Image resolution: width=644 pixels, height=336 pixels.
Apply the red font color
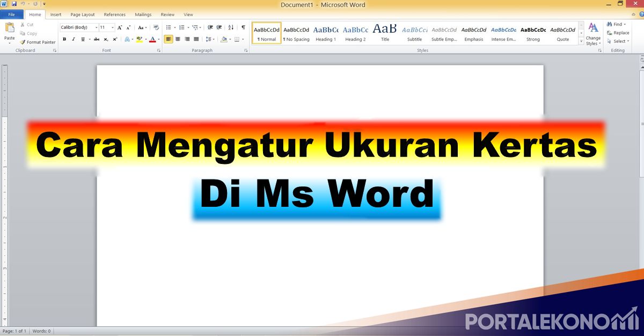pos(152,39)
